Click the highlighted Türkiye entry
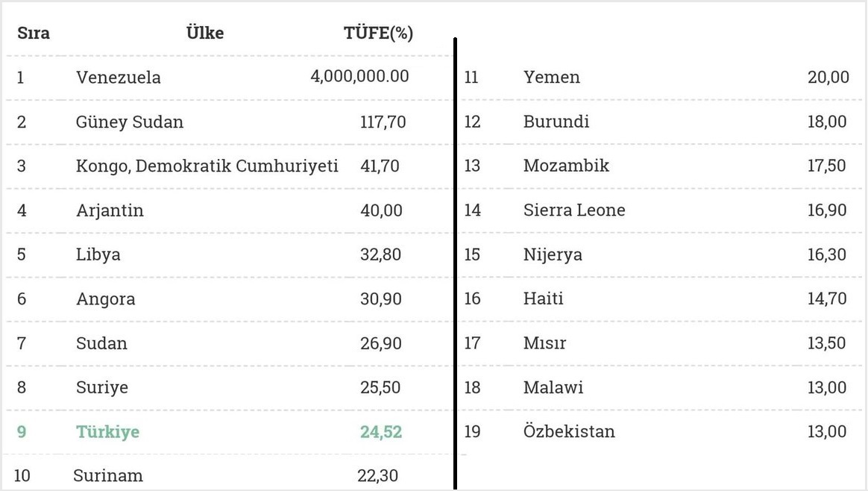Viewport: 868px width, 491px height. [x=107, y=432]
